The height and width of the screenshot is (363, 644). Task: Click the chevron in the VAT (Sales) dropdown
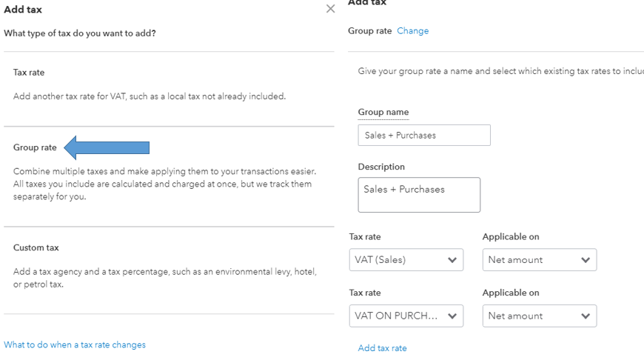[452, 260]
